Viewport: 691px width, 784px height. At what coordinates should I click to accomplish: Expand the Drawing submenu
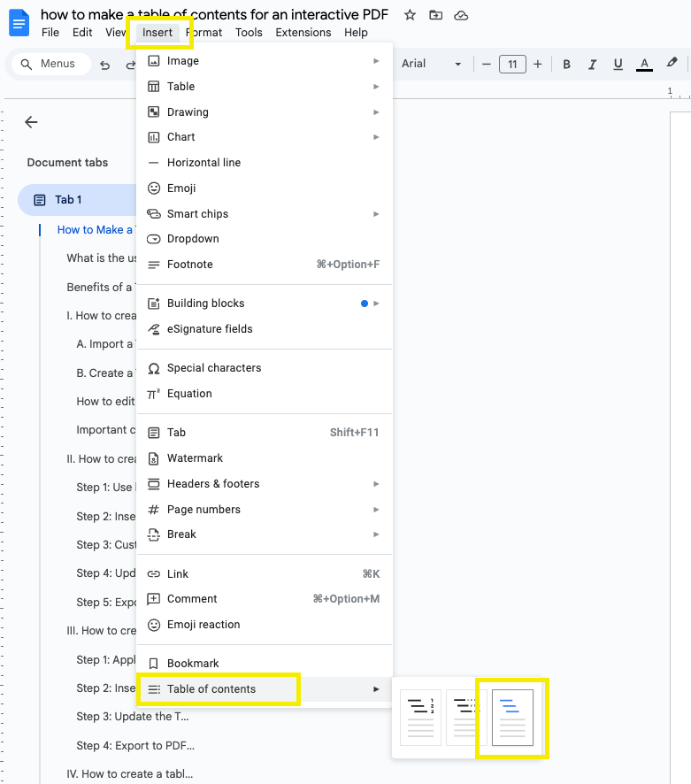(265, 112)
